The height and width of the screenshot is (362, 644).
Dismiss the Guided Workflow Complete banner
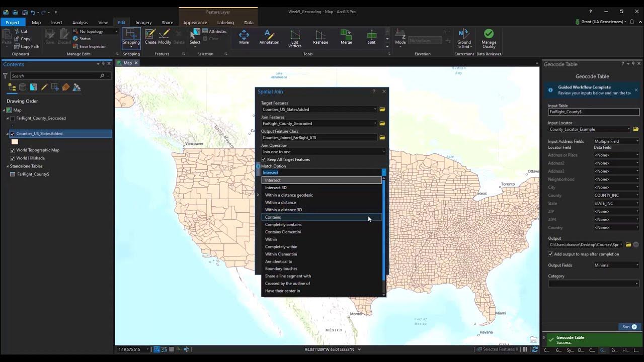click(636, 90)
